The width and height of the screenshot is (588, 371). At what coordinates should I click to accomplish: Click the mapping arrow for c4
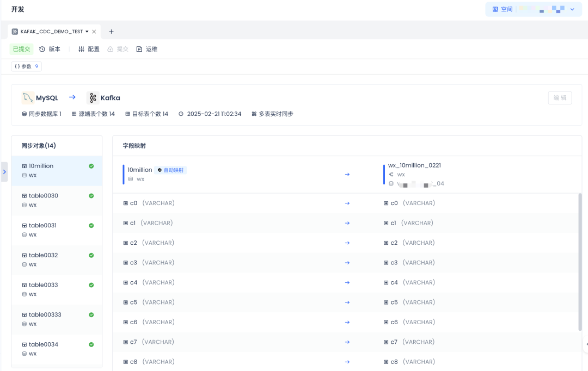coord(347,282)
